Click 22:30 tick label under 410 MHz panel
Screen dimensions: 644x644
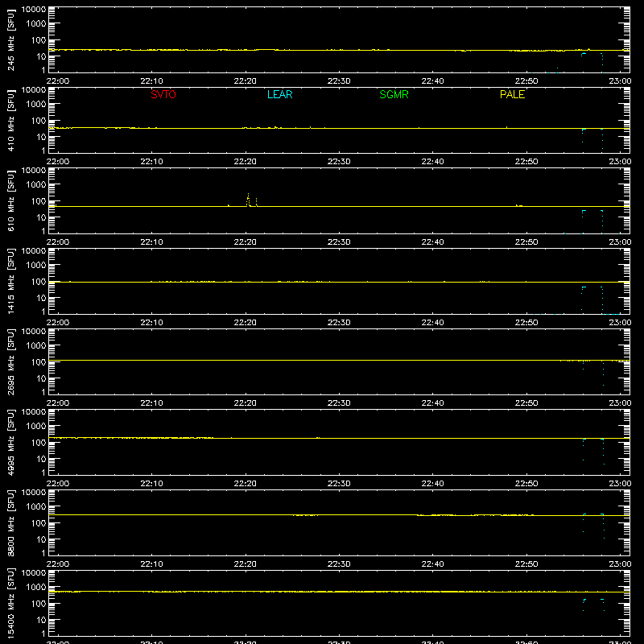click(339, 162)
